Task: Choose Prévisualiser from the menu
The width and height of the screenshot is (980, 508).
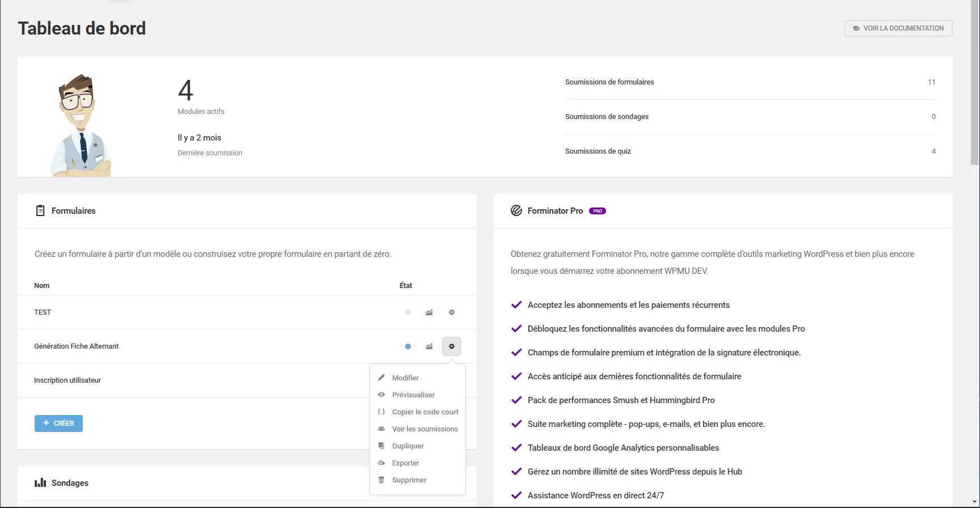Action: [x=418, y=395]
